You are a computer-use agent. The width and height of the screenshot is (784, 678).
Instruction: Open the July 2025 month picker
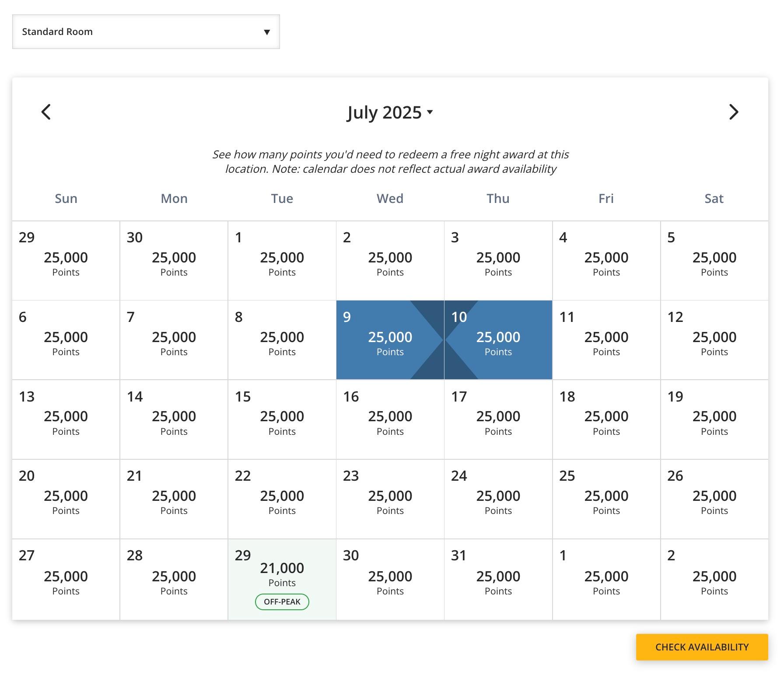390,112
